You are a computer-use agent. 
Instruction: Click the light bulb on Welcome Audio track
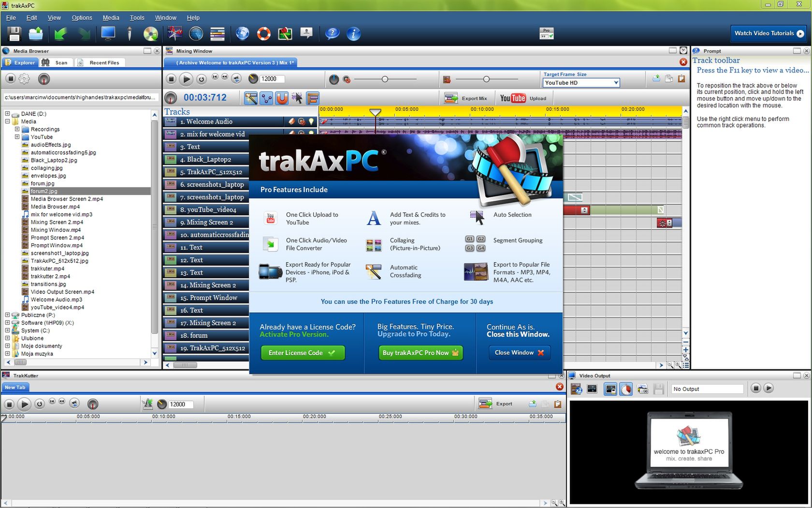click(311, 121)
